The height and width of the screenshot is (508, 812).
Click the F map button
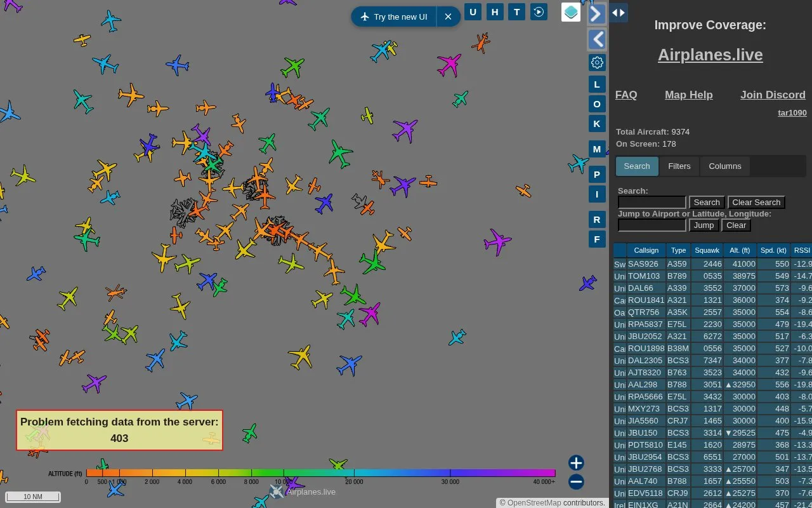pyautogui.click(x=597, y=239)
